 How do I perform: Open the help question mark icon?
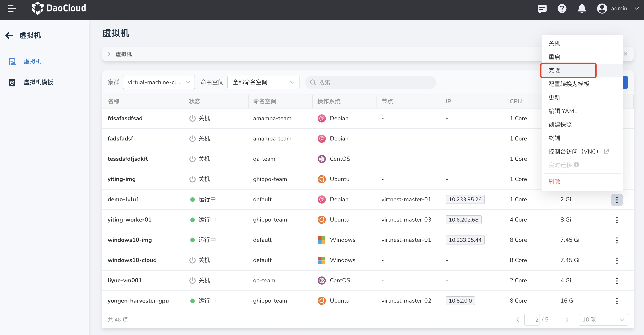point(562,9)
